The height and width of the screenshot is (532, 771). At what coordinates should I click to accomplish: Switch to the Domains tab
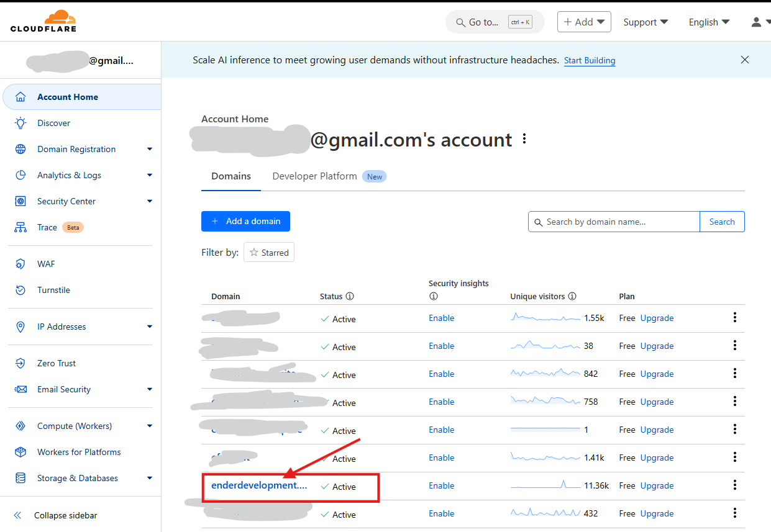(x=231, y=176)
